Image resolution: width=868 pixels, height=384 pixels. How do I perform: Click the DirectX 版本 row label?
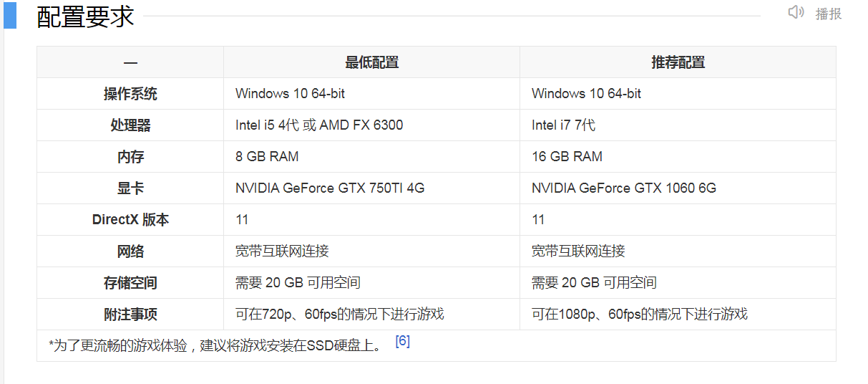pyautogui.click(x=130, y=220)
